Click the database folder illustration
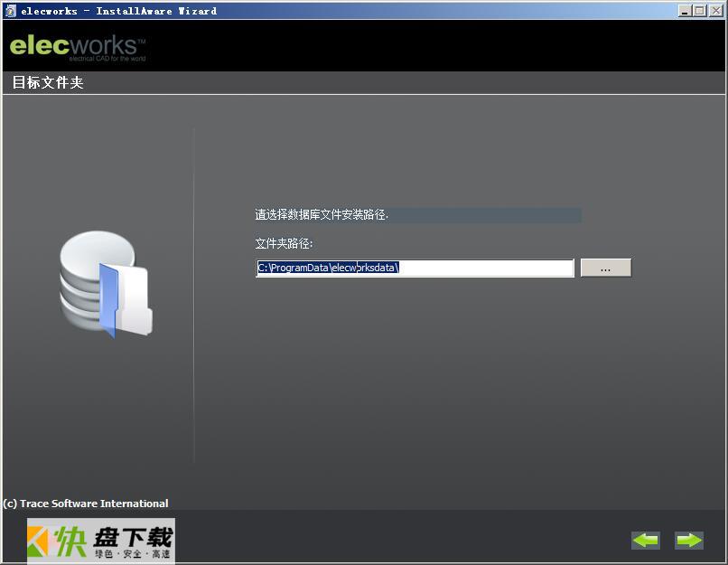Screen dimensions: 728x565 point(107,285)
